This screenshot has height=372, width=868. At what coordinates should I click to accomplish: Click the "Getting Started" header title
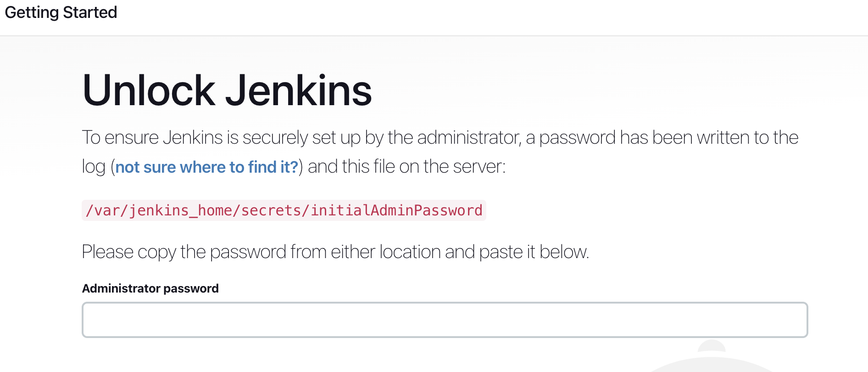click(61, 12)
